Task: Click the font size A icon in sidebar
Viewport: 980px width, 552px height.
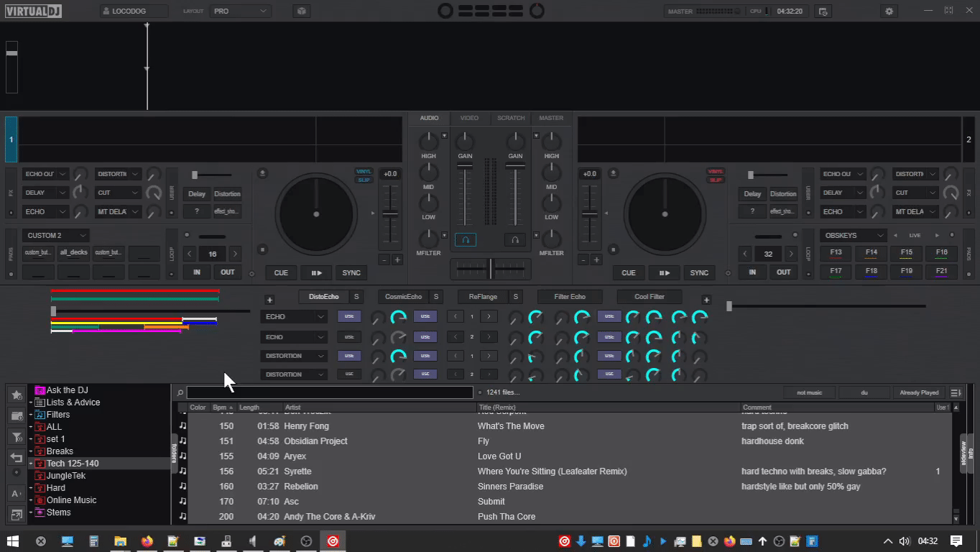Action: pyautogui.click(x=17, y=493)
